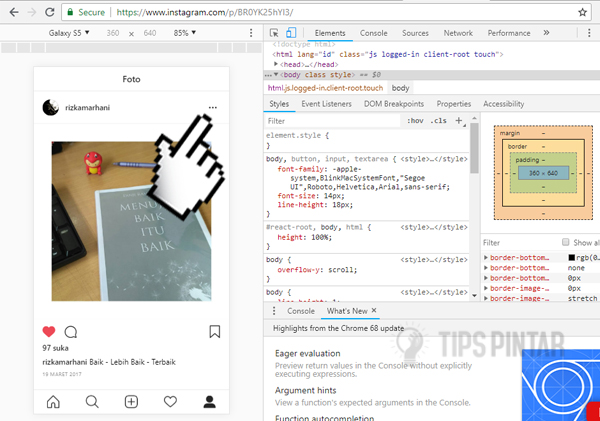Viewport: 600px width, 421px height.
Task: Open Console tab in bottom drawer
Action: coord(301,311)
